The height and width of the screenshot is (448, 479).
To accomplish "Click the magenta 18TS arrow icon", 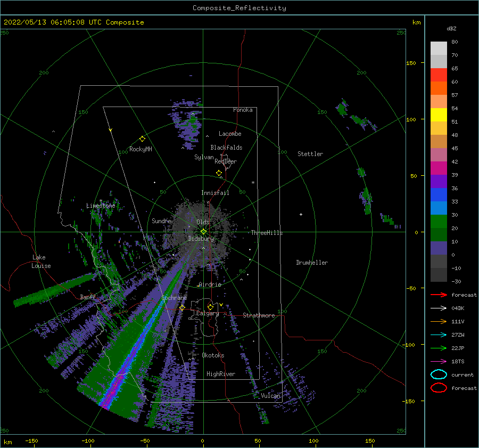I will coord(439,362).
